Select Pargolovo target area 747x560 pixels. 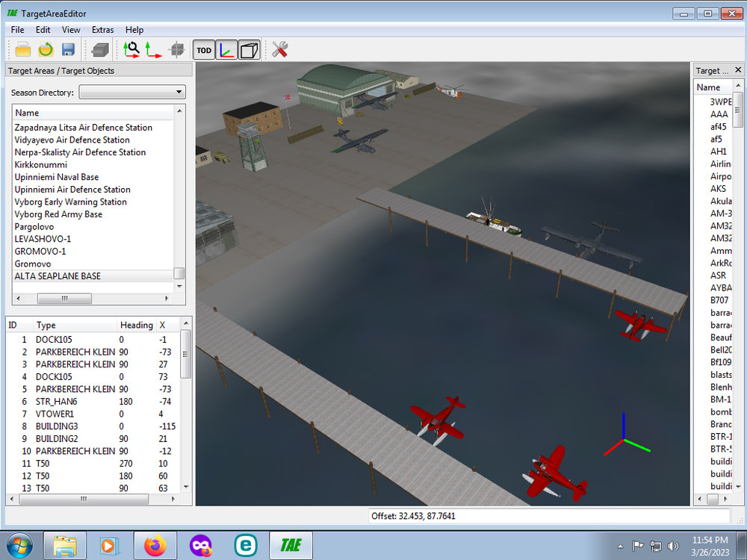(34, 227)
